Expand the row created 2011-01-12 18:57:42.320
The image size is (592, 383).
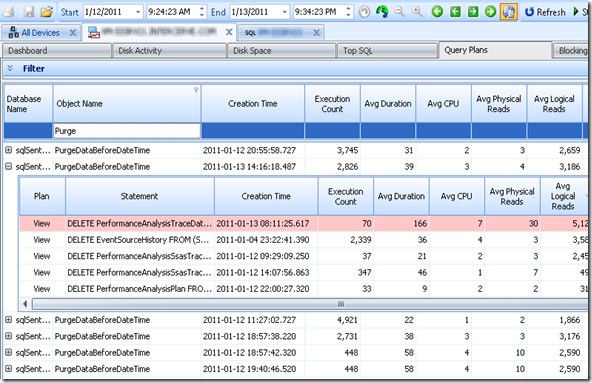coord(8,352)
